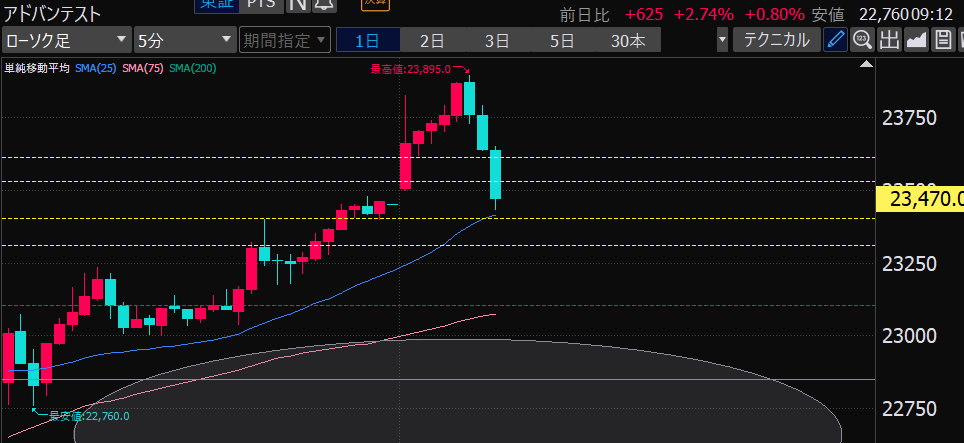This screenshot has width=964, height=443.
Task: Select the pencil drawing tool
Action: pyautogui.click(x=835, y=41)
